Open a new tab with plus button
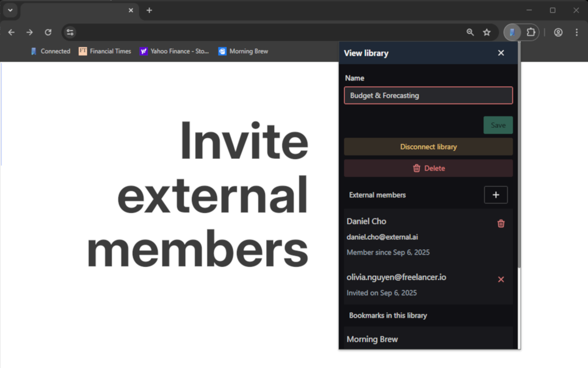This screenshot has width=588, height=368. click(x=149, y=10)
